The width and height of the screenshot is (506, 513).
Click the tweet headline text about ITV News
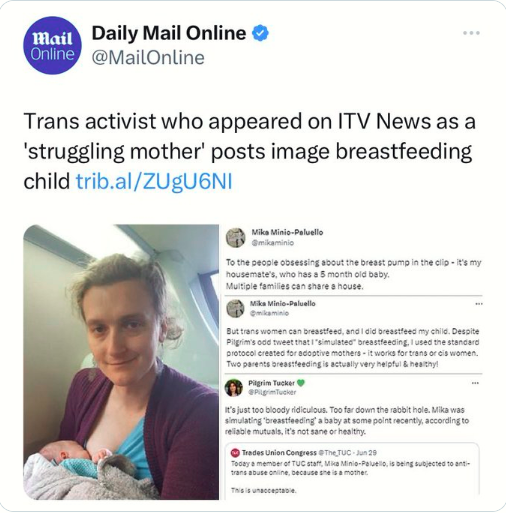click(249, 151)
